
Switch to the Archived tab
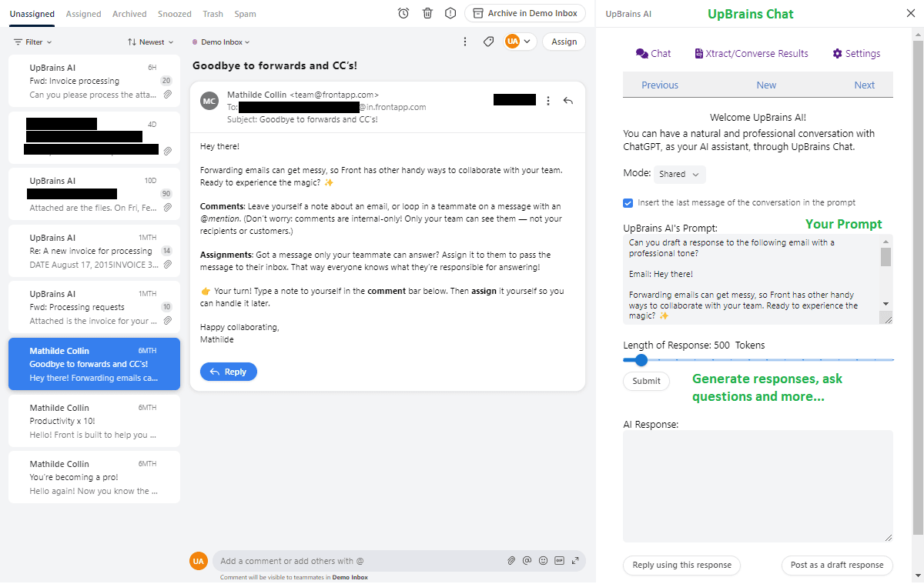point(129,14)
